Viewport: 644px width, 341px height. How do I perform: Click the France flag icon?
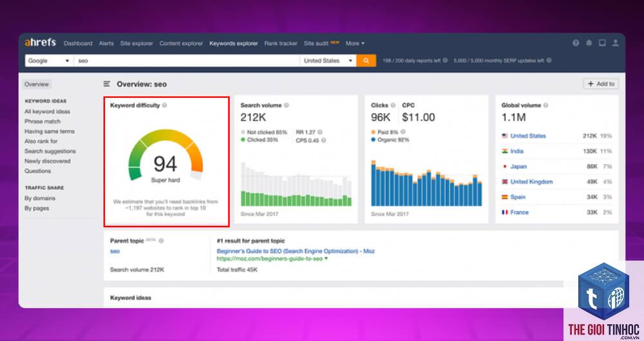pos(505,212)
